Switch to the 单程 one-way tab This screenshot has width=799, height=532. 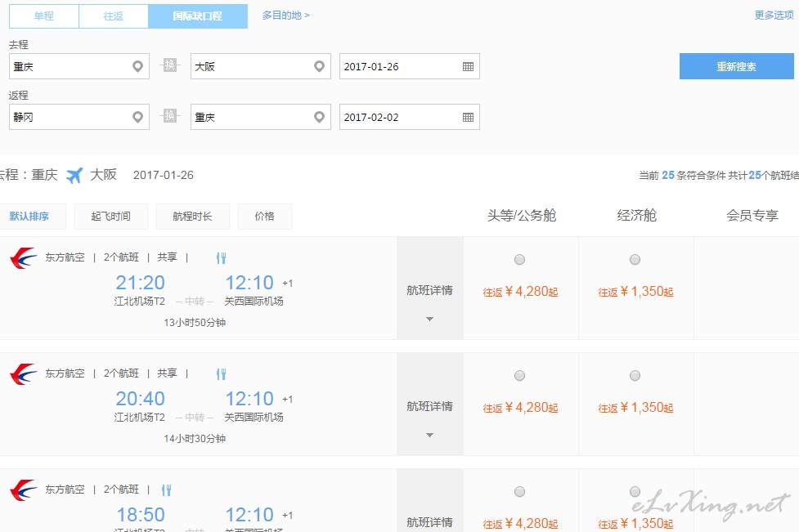click(x=44, y=16)
